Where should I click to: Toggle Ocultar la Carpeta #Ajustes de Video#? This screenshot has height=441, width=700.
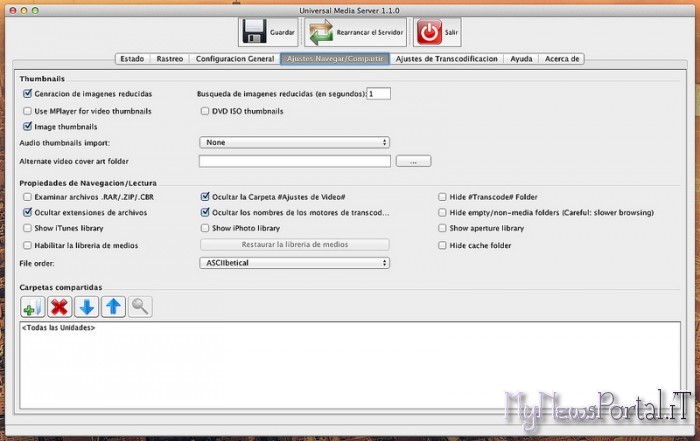pos(204,196)
